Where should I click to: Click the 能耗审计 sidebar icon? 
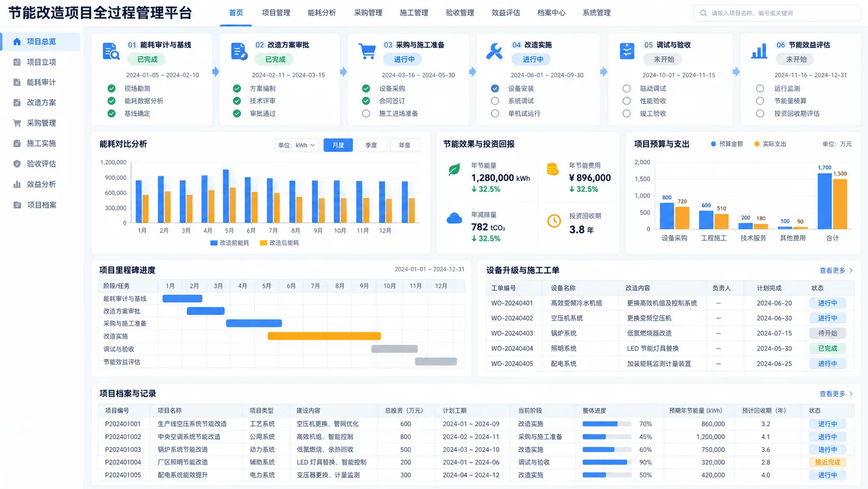[x=17, y=82]
